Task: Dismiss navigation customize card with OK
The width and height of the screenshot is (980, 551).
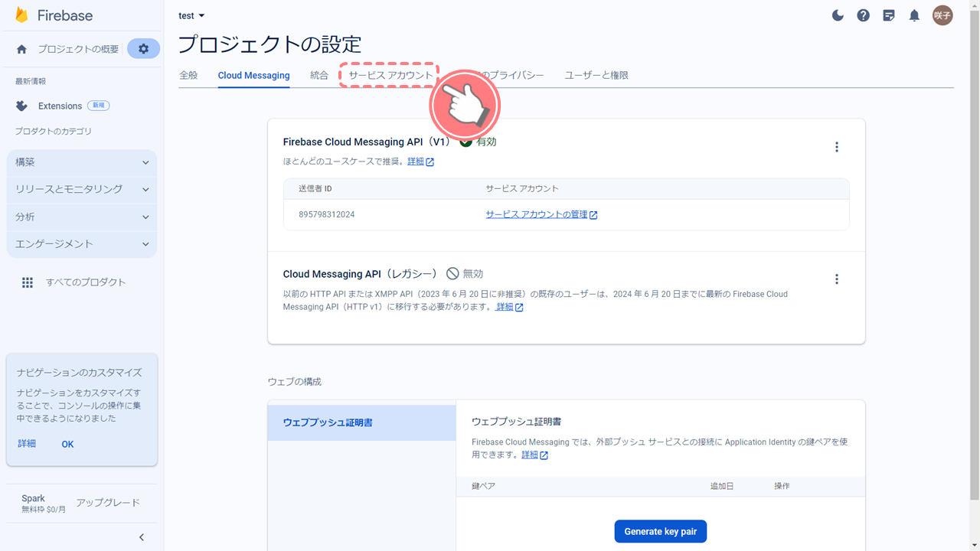Action: [67, 444]
